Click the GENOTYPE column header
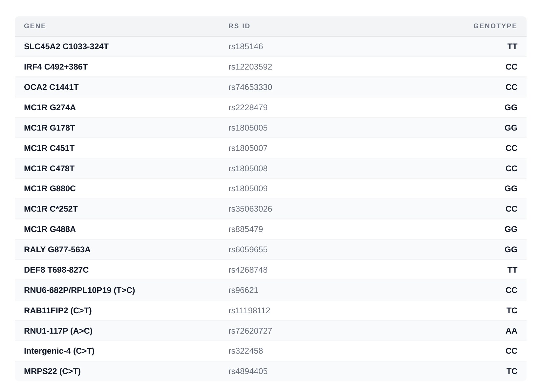Screen dimensions: 542x392 tap(495, 26)
